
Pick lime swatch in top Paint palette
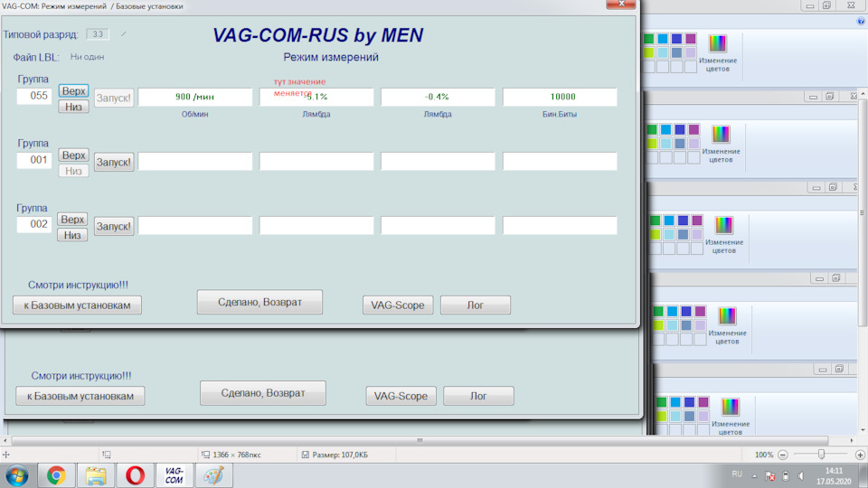coord(649,52)
